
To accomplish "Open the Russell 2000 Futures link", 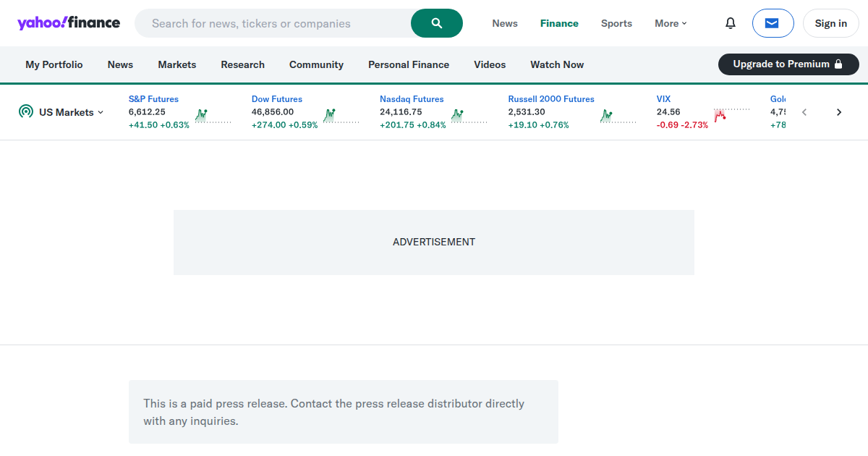I will coord(550,99).
